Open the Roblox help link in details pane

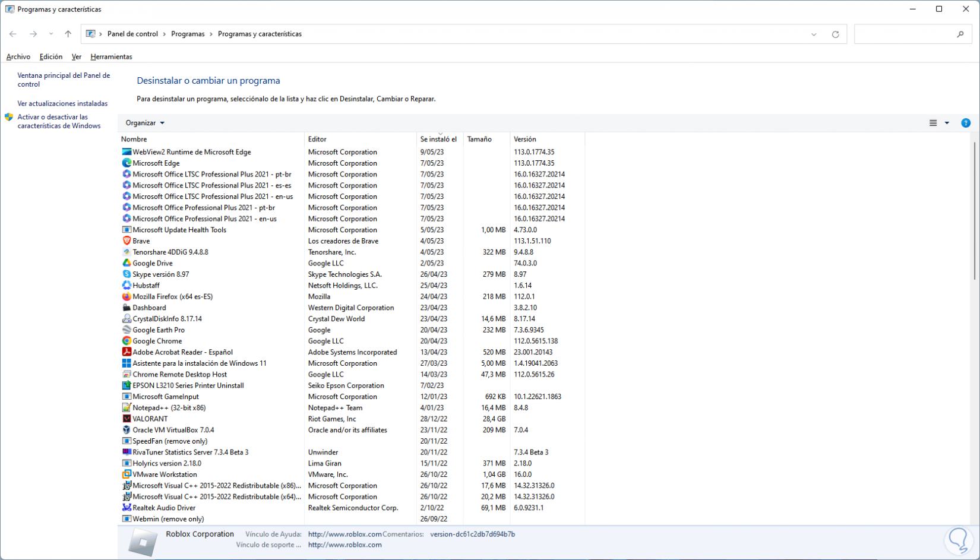pyautogui.click(x=345, y=534)
